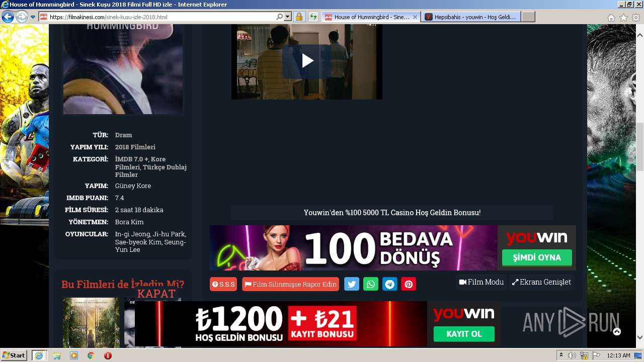Click the 12:13 AM clock

618,355
